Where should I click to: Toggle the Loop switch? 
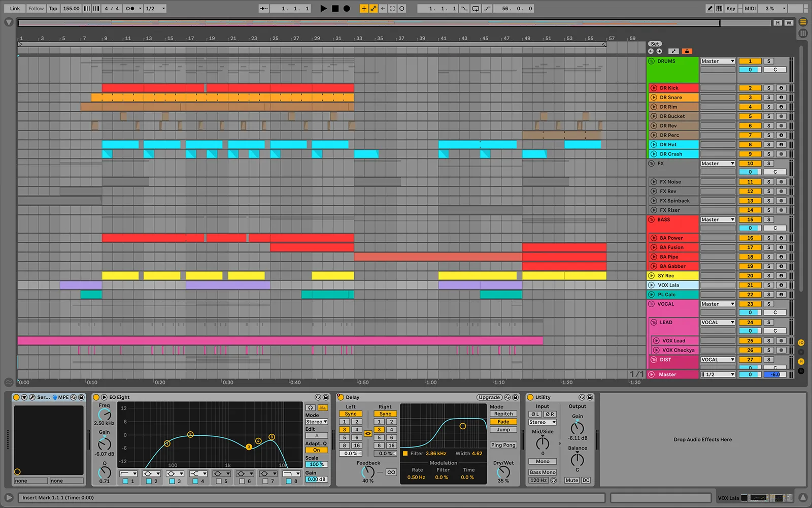(476, 9)
